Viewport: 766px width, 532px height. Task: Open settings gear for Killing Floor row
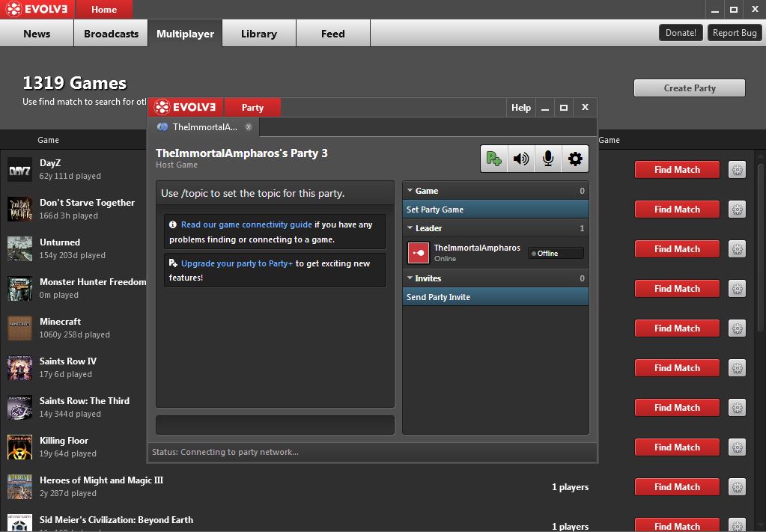[x=738, y=447]
